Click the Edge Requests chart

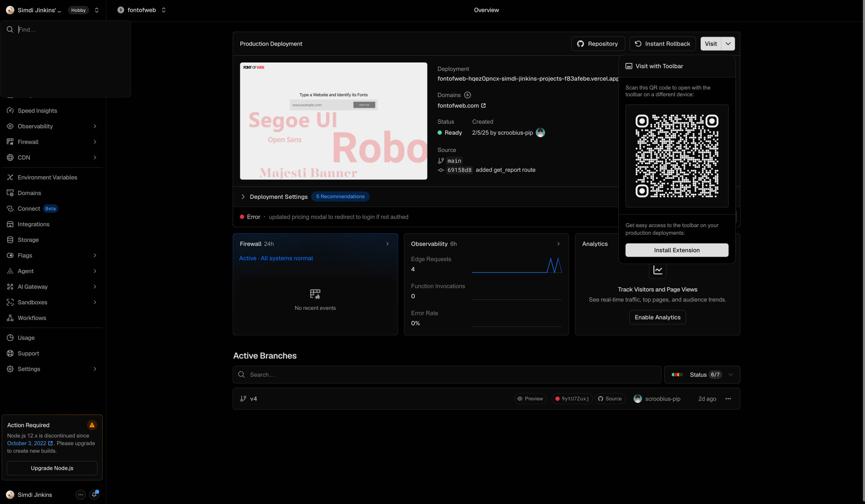[x=517, y=266]
